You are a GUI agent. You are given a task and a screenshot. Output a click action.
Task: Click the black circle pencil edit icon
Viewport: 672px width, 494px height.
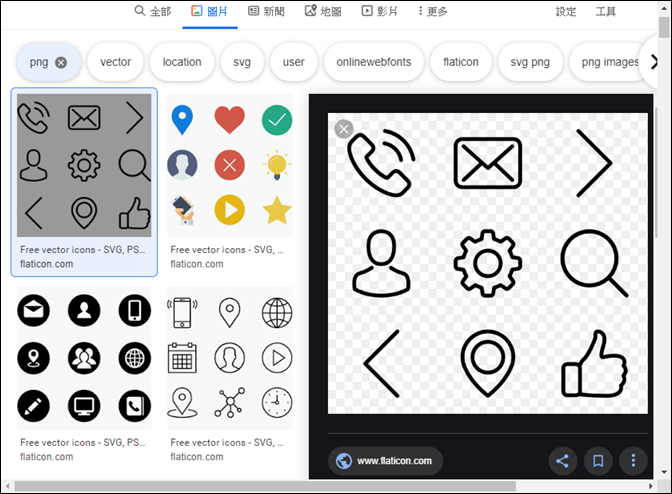(x=33, y=406)
